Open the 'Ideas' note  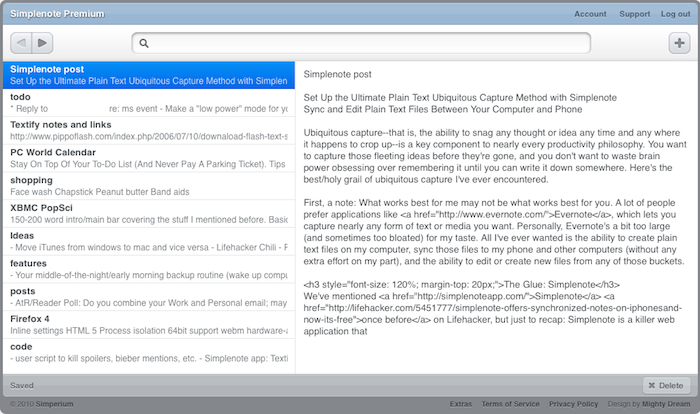(148, 240)
